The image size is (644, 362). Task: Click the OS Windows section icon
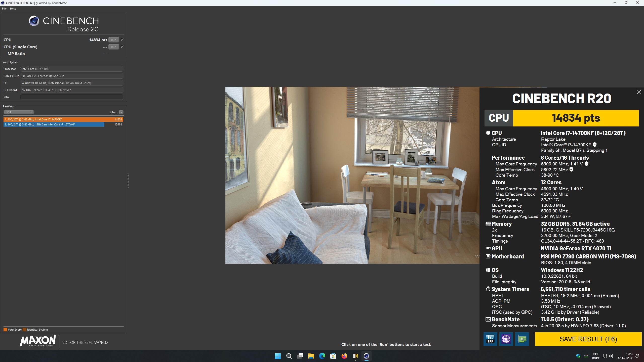(488, 270)
